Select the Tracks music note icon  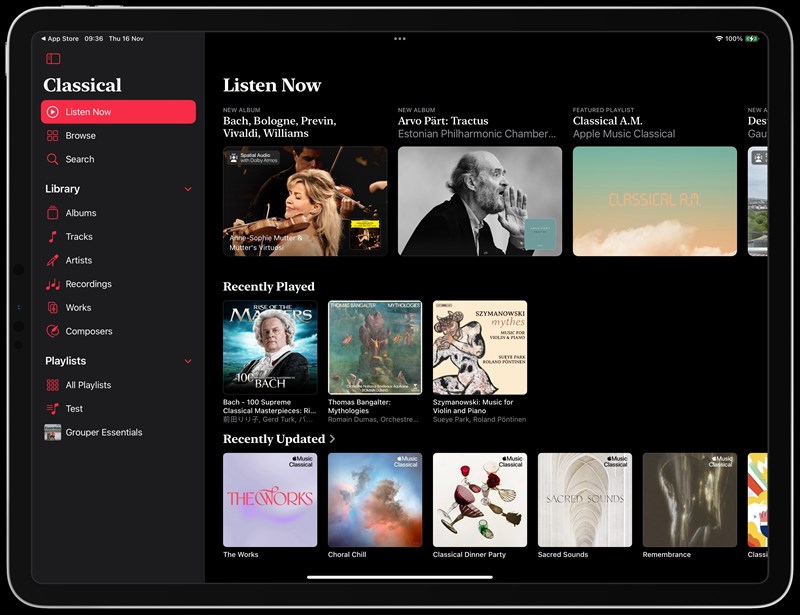pyautogui.click(x=53, y=237)
